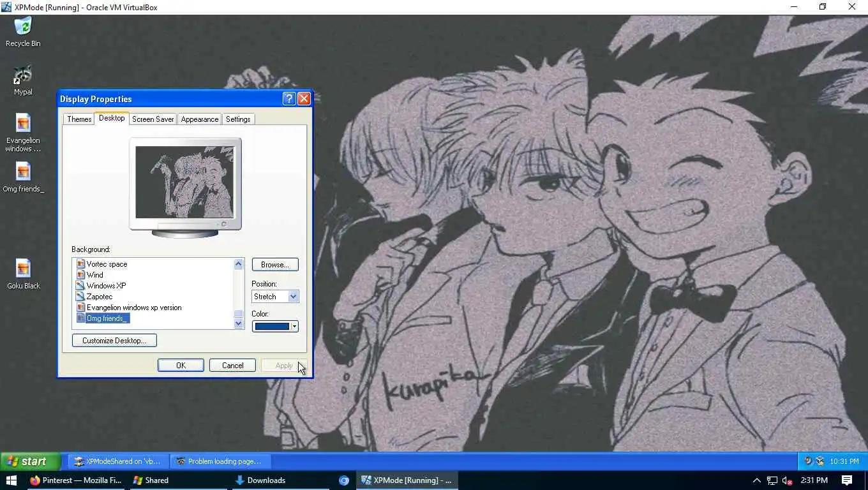The height and width of the screenshot is (490, 868).
Task: Minimize the VirtualBox window
Action: [794, 7]
